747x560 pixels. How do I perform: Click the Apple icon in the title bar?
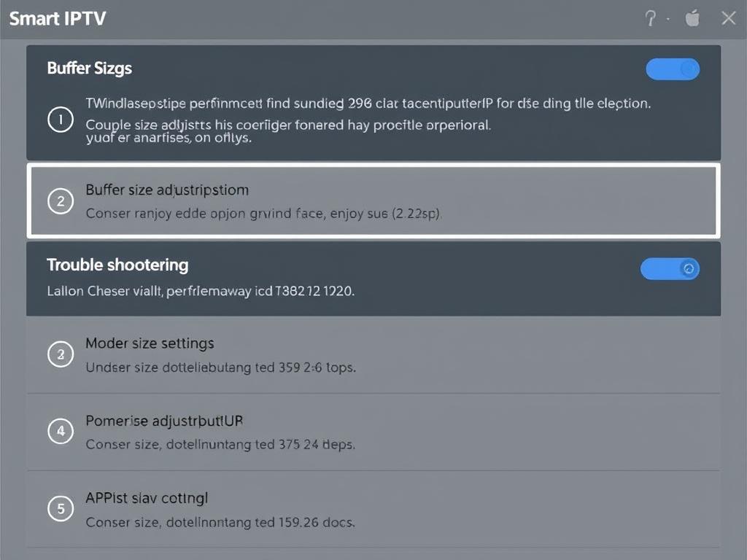click(692, 18)
